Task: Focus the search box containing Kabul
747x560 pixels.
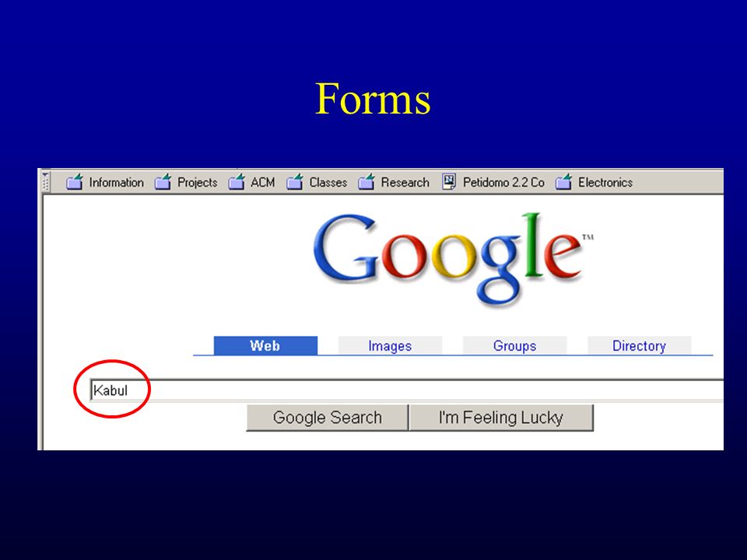Action: click(407, 390)
